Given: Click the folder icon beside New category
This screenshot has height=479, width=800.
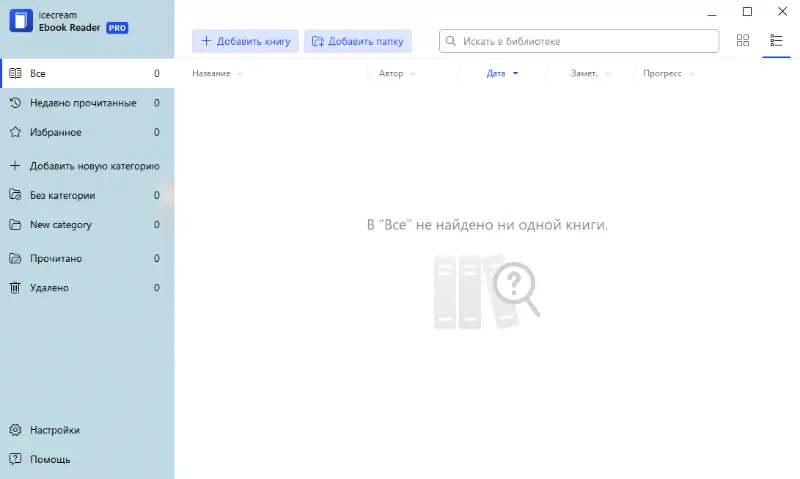Looking at the screenshot, I should point(15,224).
